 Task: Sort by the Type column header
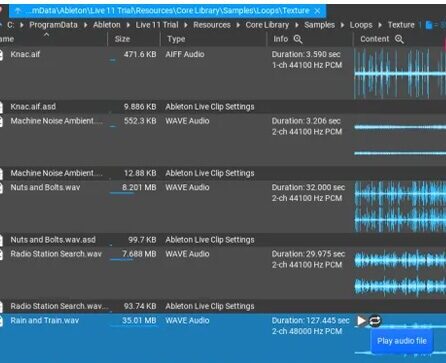176,39
